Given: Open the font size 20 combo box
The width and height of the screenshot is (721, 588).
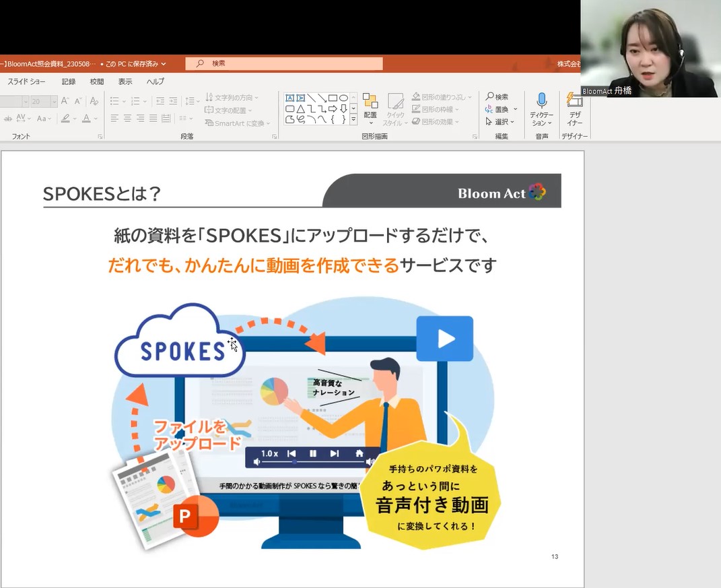Looking at the screenshot, I should tap(44, 101).
